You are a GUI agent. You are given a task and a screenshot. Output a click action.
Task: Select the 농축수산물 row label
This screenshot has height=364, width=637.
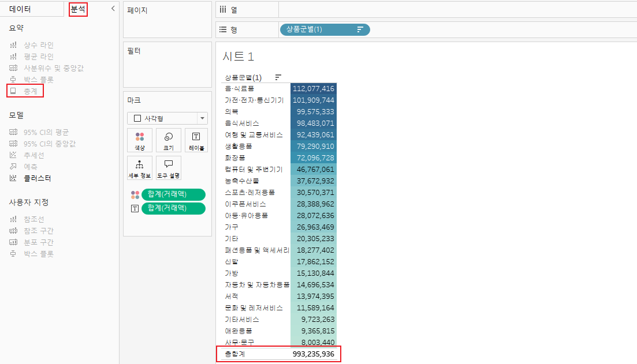tap(242, 181)
